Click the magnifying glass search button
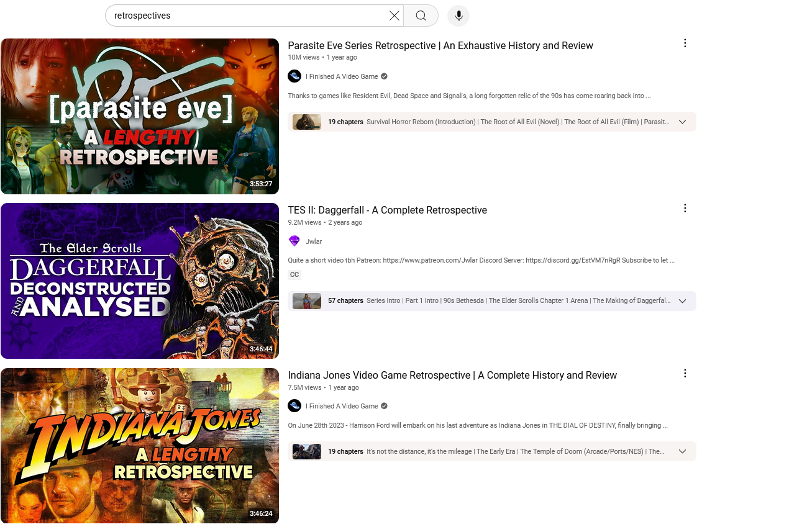Image resolution: width=789 pixels, height=532 pixels. point(421,16)
